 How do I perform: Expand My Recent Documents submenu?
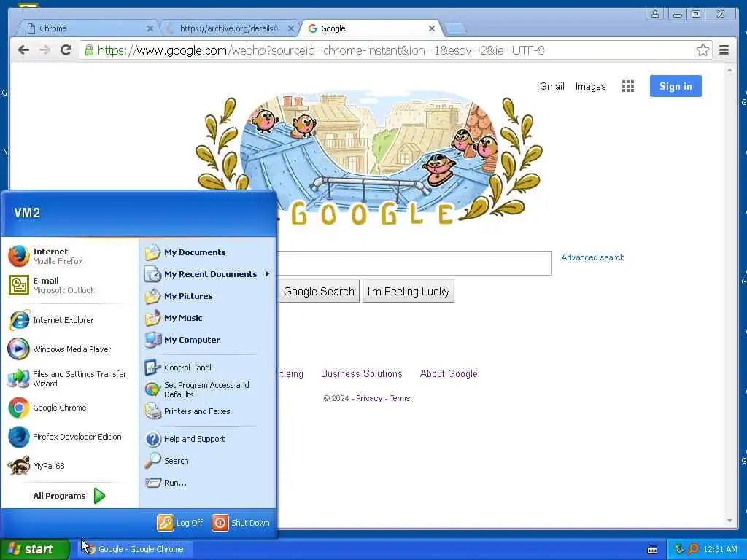208,274
